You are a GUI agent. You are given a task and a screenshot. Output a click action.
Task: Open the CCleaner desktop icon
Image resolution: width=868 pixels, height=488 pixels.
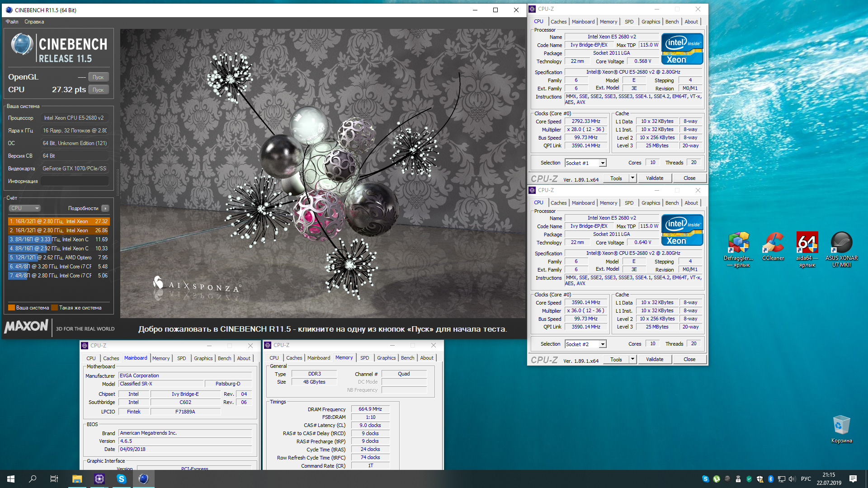coord(773,247)
